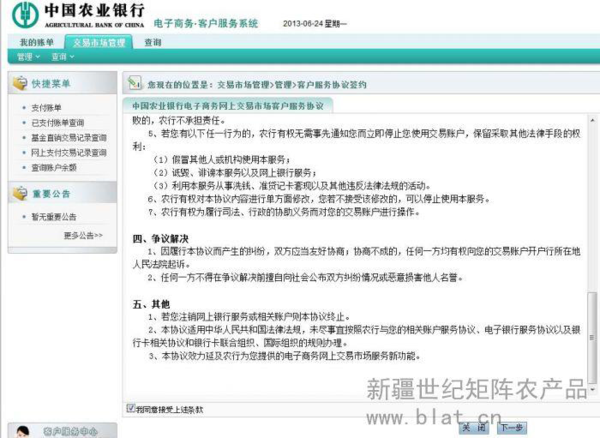Image resolution: width=600 pixels, height=438 pixels.
Task: Open 网上支付交易记录查询 link
Action: (x=69, y=153)
